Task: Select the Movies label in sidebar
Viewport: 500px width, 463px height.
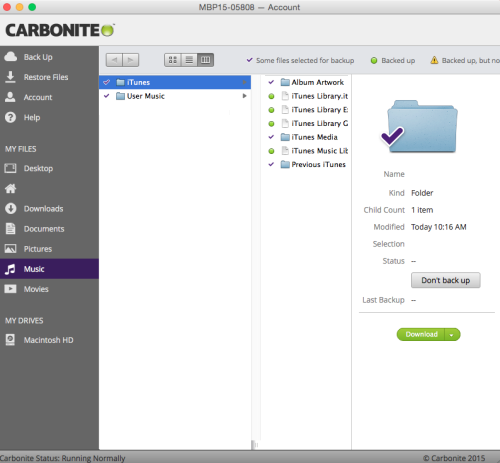Action: coord(36,289)
